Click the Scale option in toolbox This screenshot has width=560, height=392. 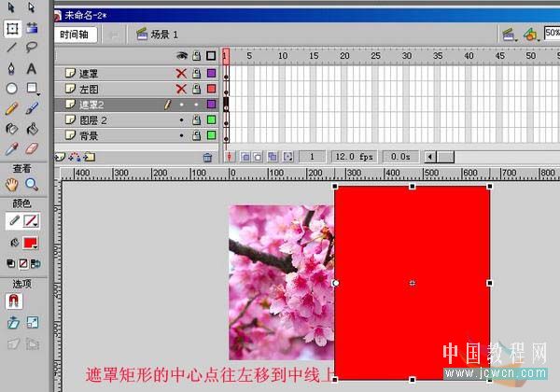[33, 323]
